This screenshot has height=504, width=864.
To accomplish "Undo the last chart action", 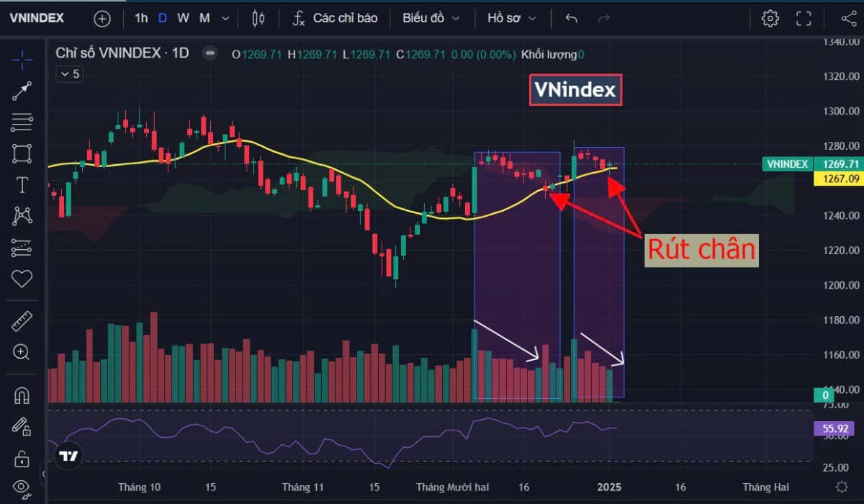I will [x=572, y=18].
